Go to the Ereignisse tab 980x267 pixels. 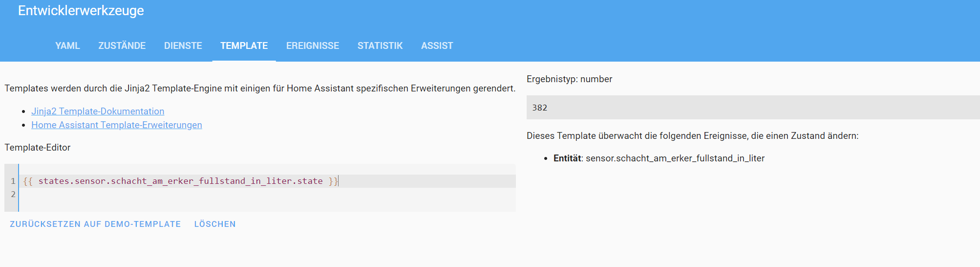click(x=313, y=46)
